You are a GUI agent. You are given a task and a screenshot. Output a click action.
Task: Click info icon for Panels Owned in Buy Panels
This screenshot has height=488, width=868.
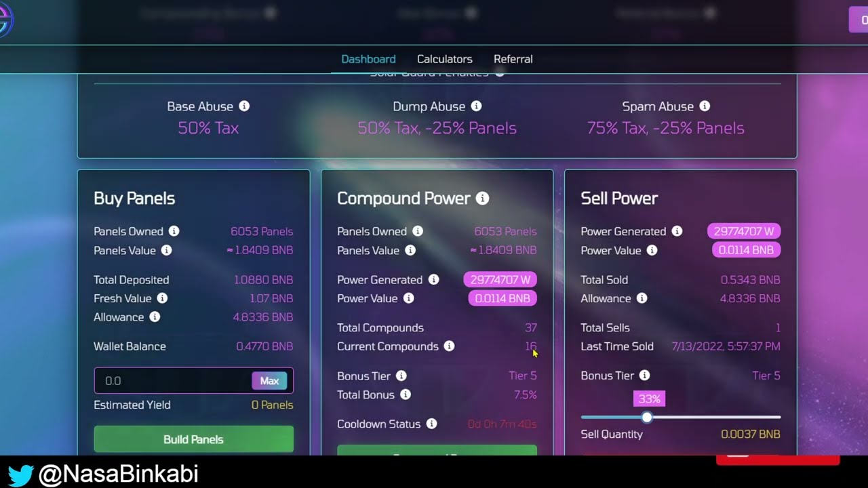(x=174, y=231)
